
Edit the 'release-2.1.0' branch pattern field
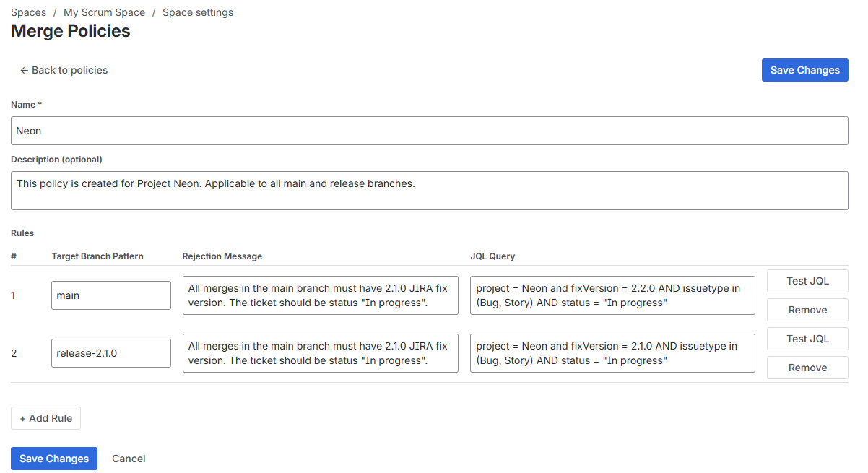pyautogui.click(x=111, y=353)
